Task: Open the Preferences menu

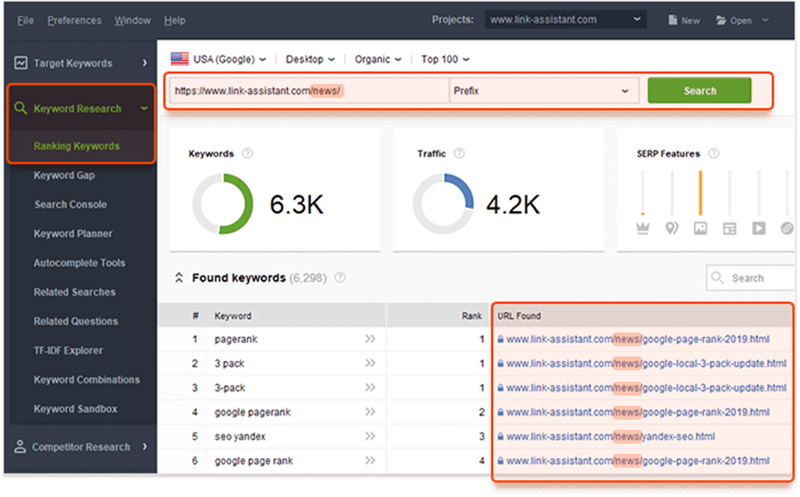Action: click(x=74, y=20)
